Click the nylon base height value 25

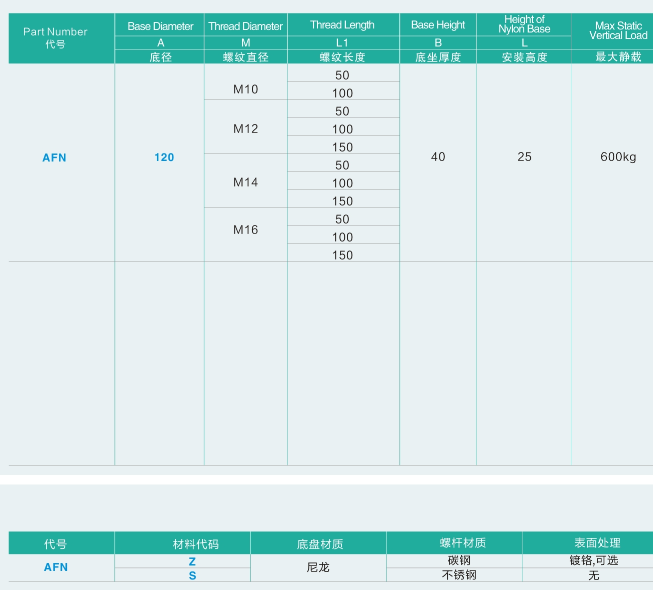525,157
